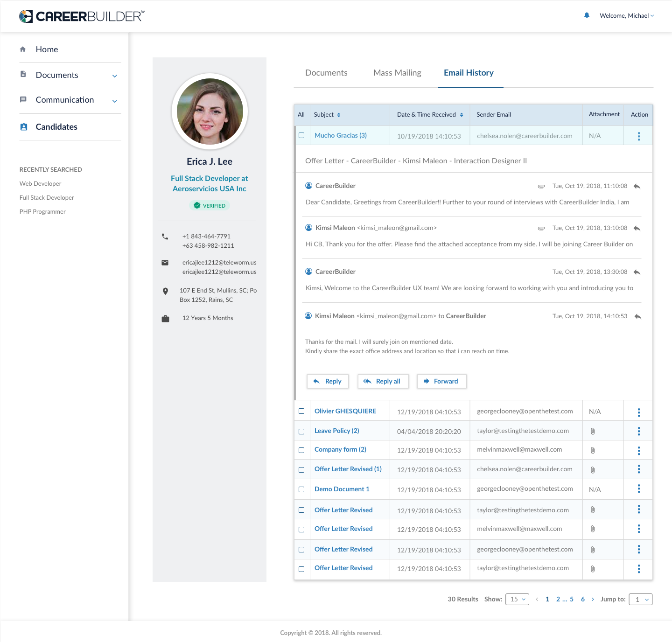Open action menu for Company form row
This screenshot has width=672, height=642.
(639, 451)
